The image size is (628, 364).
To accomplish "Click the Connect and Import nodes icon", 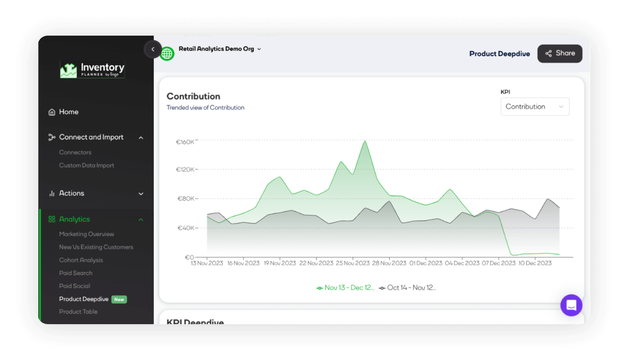I will [52, 137].
